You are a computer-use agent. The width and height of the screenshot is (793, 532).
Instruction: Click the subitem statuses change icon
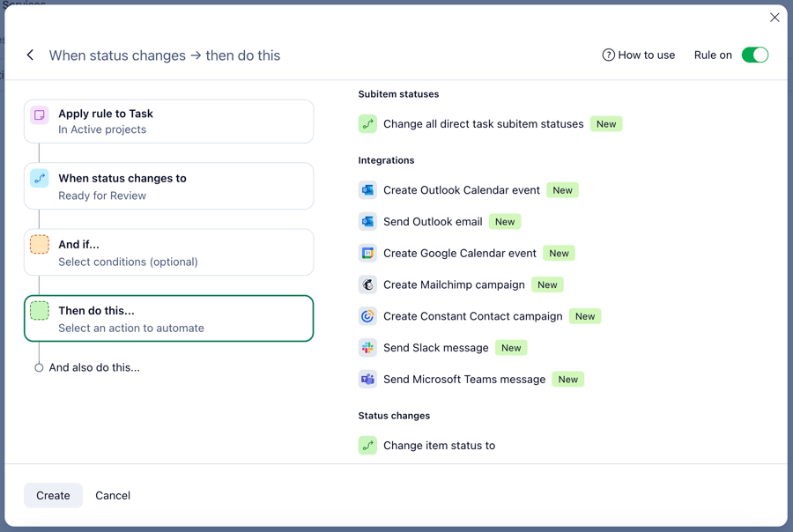[x=367, y=124]
